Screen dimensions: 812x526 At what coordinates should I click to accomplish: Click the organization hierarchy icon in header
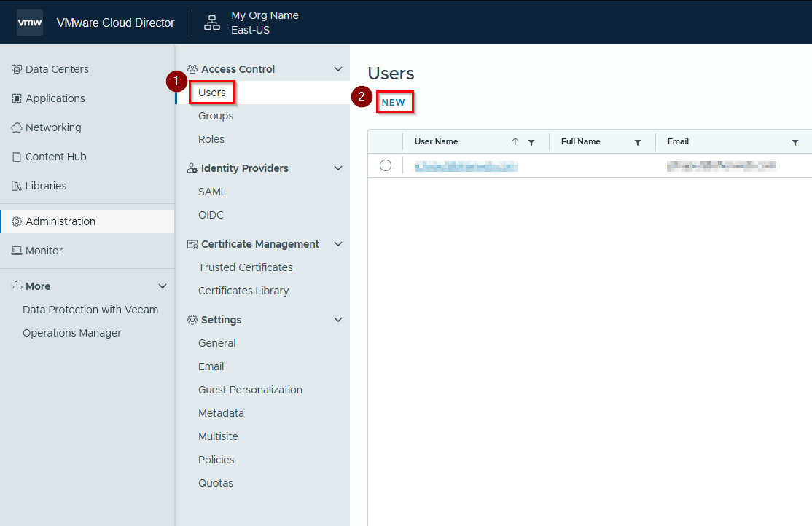[212, 23]
